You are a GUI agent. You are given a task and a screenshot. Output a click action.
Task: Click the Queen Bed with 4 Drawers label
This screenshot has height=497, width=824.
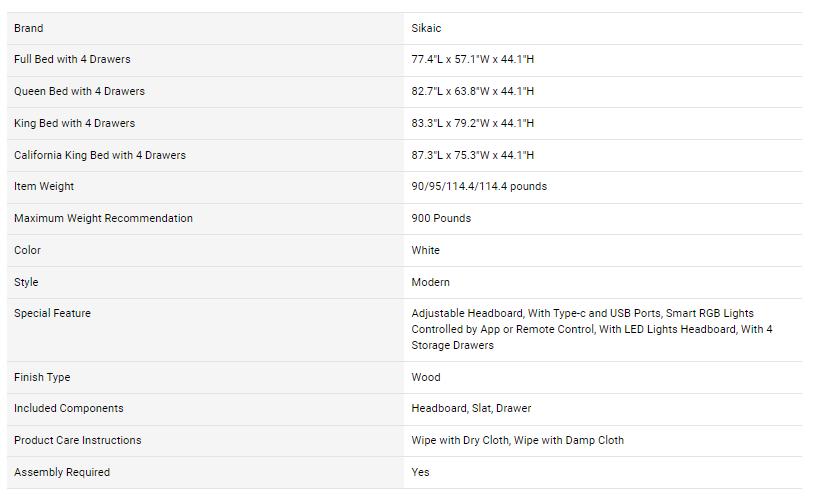79,92
